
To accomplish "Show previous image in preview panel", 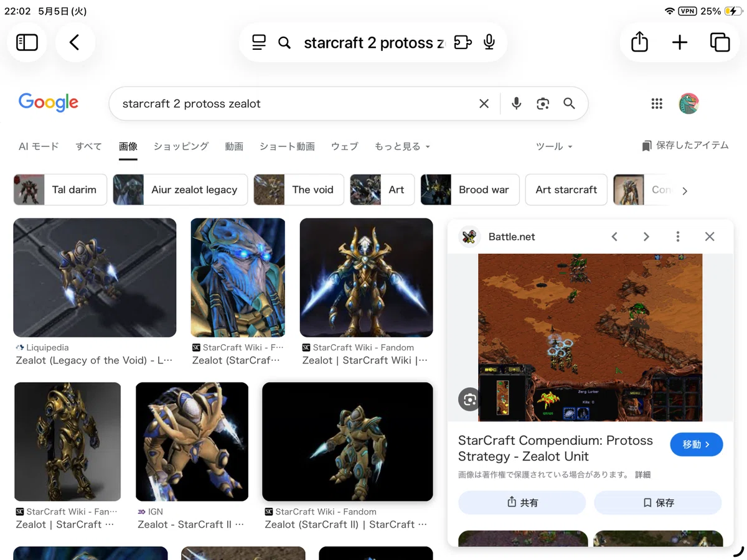I will tap(614, 236).
